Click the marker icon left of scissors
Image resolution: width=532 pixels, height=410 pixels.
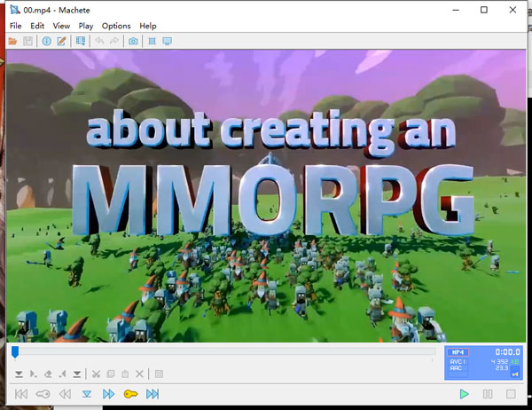[x=77, y=375]
